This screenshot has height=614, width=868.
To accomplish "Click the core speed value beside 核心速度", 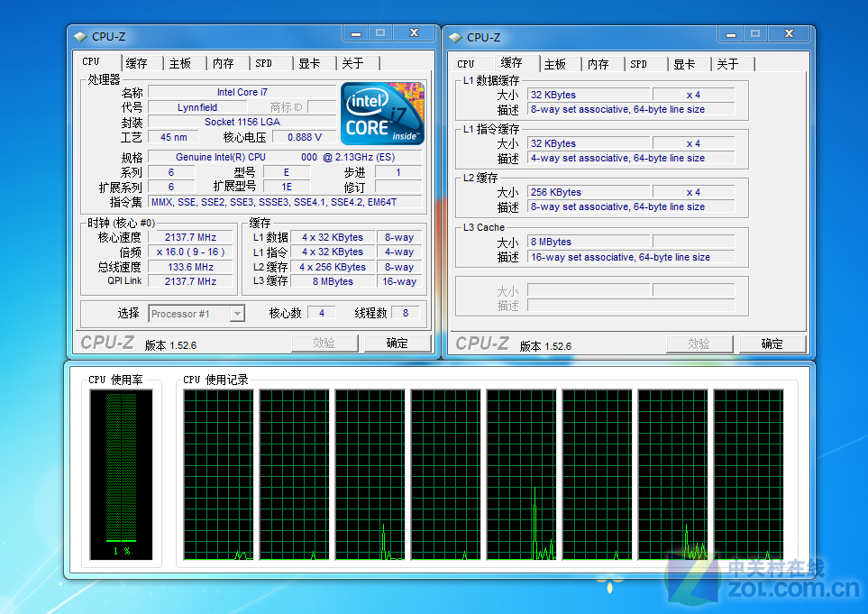I will tap(190, 237).
